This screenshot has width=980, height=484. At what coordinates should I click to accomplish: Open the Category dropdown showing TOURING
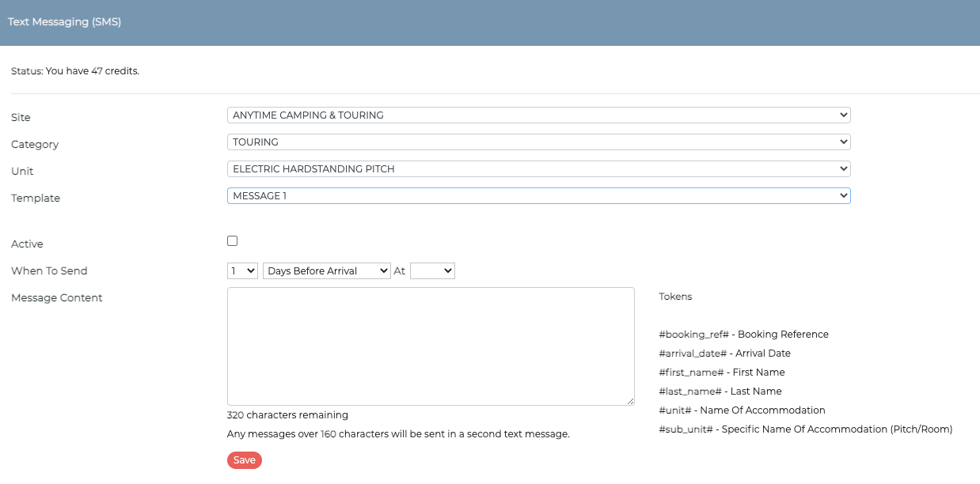pyautogui.click(x=538, y=142)
